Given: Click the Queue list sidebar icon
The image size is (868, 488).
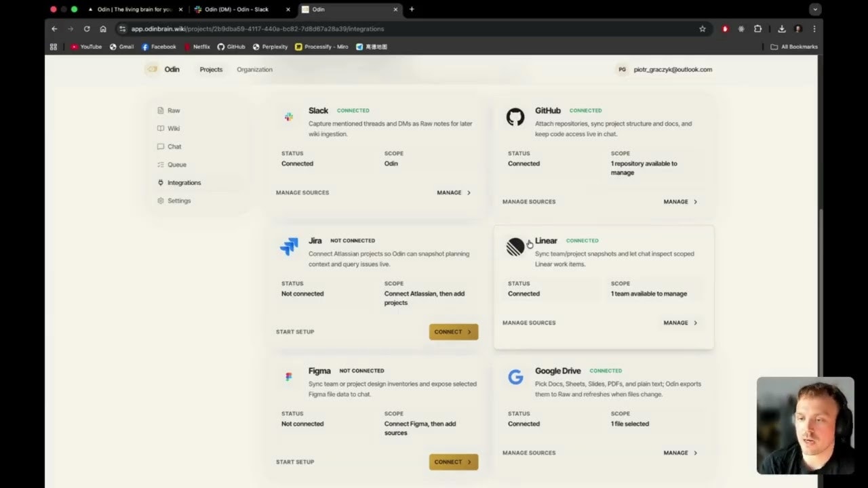Looking at the screenshot, I should click(161, 165).
